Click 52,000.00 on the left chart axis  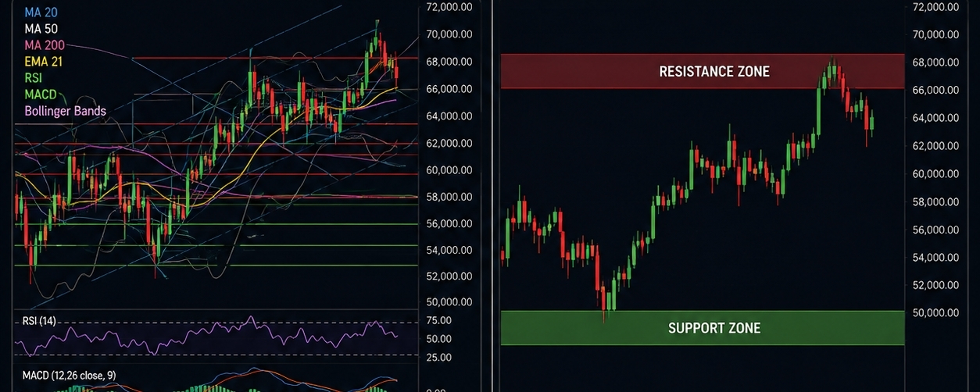(x=449, y=277)
